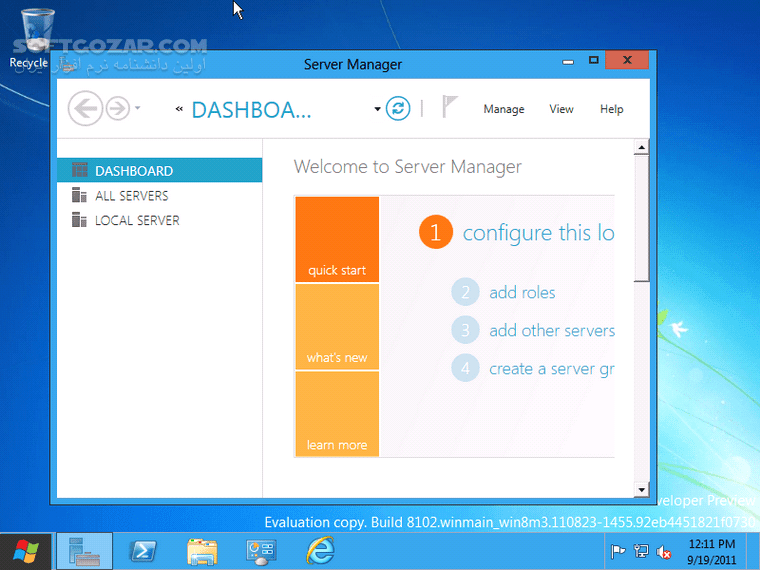This screenshot has width=760, height=570.
Task: Click the scrollbar down arrow
Action: click(641, 490)
